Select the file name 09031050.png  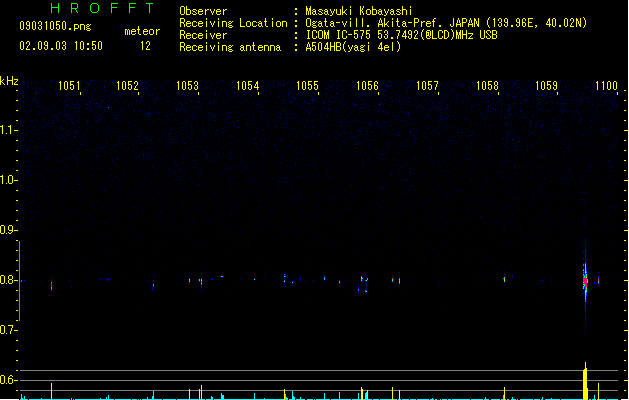point(55,26)
